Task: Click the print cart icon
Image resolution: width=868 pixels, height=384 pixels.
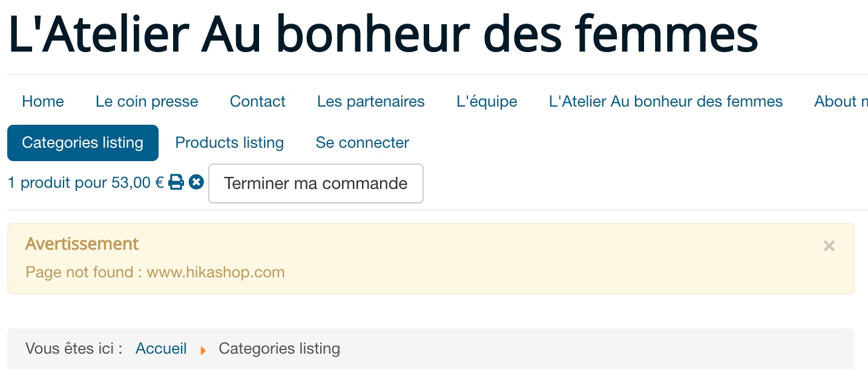Action: pyautogui.click(x=176, y=182)
